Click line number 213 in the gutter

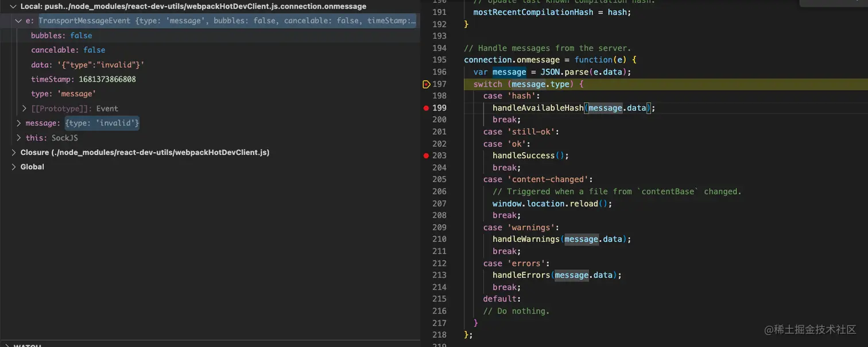439,275
